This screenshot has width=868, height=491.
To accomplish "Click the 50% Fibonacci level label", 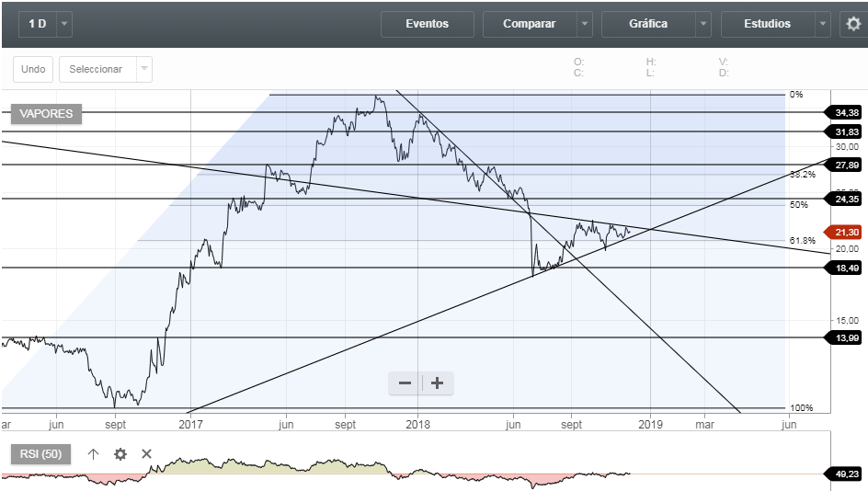I will tap(799, 205).
